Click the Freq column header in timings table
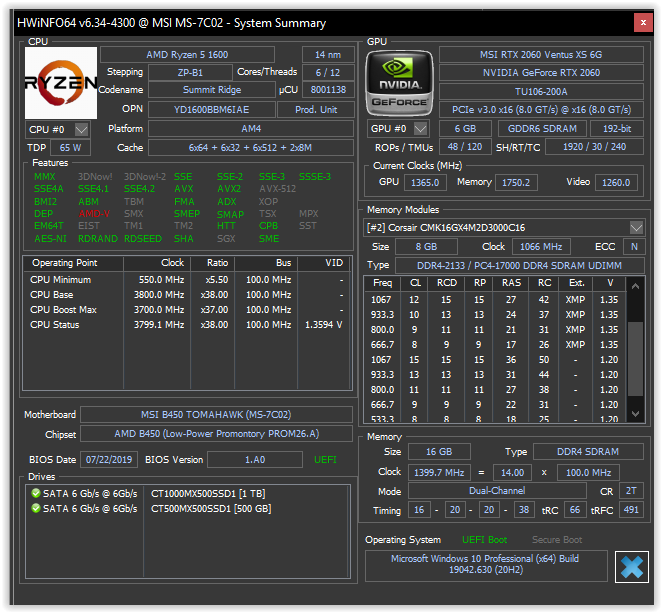This screenshot has height=613, width=662. coord(383,283)
